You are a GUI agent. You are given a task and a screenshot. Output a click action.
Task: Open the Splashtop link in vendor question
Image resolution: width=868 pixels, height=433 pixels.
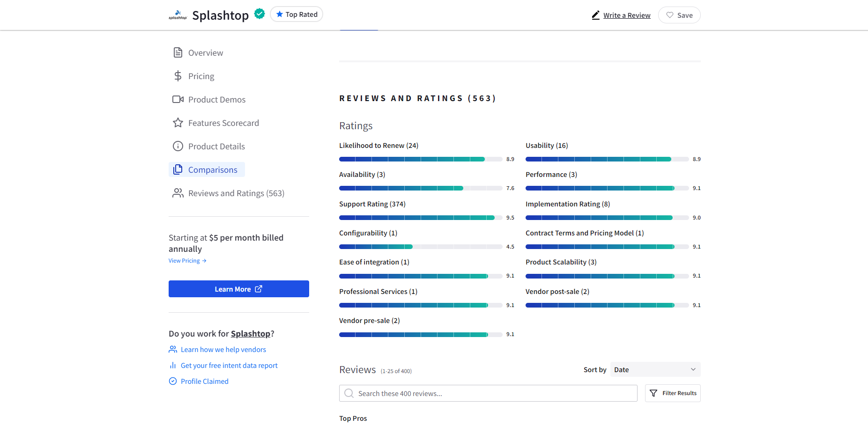251,333
